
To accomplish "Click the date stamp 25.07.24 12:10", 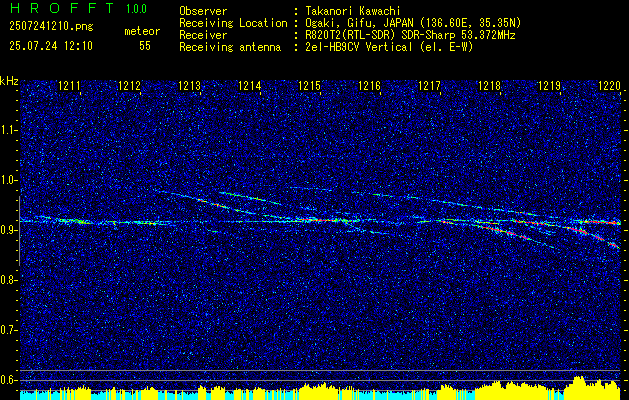I will (51, 46).
